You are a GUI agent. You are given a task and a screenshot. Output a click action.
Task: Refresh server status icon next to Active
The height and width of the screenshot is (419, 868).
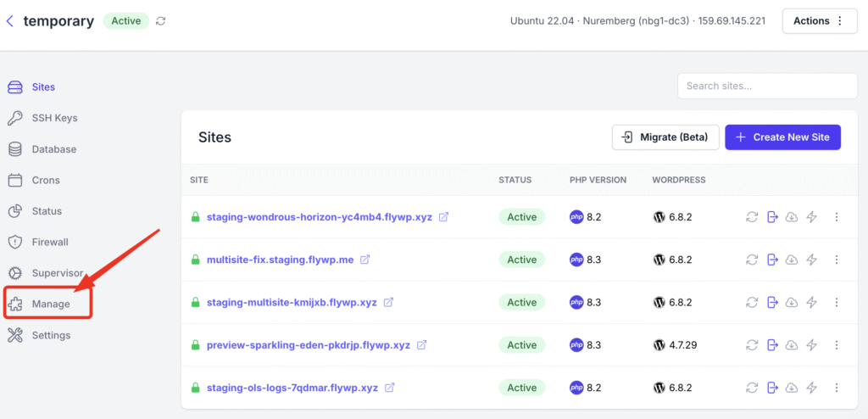160,21
